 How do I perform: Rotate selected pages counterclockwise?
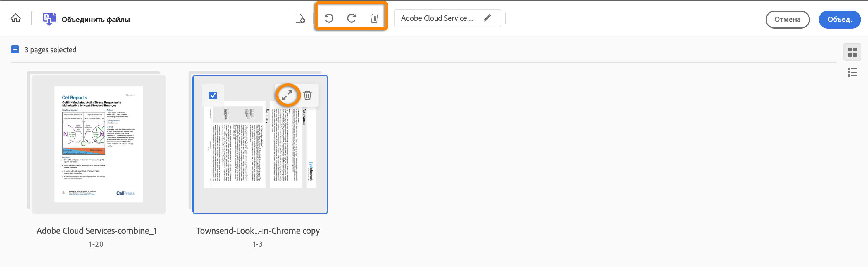[x=329, y=18]
